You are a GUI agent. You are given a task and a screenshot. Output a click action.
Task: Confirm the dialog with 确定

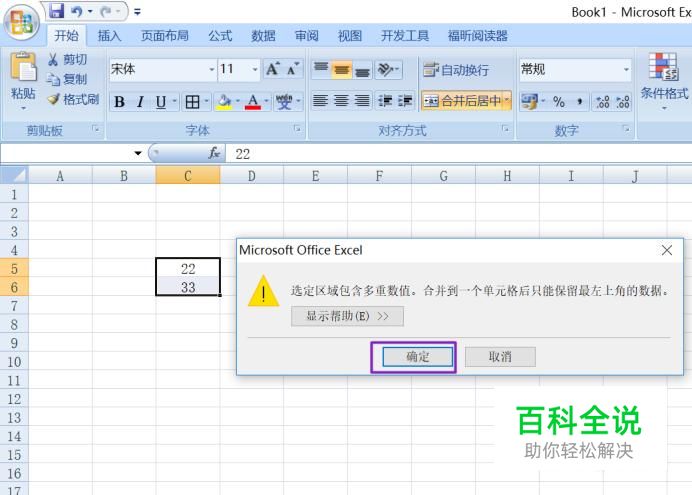point(417,356)
